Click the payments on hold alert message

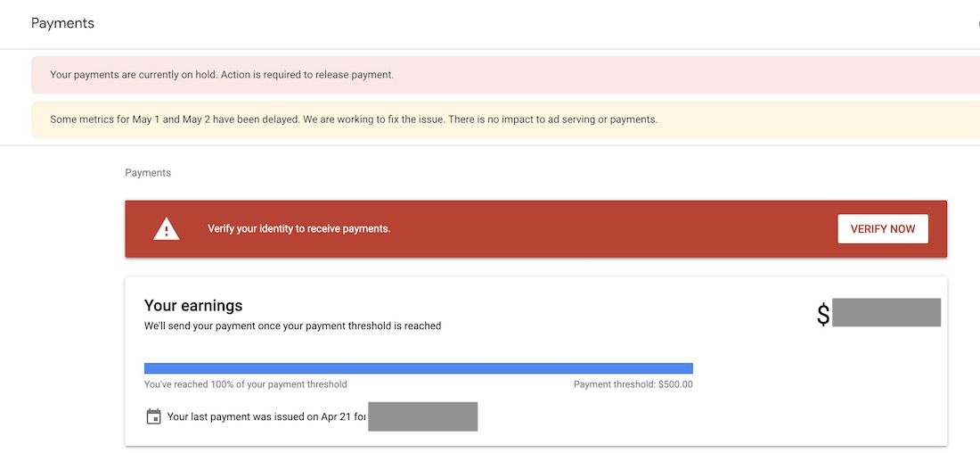[x=222, y=75]
